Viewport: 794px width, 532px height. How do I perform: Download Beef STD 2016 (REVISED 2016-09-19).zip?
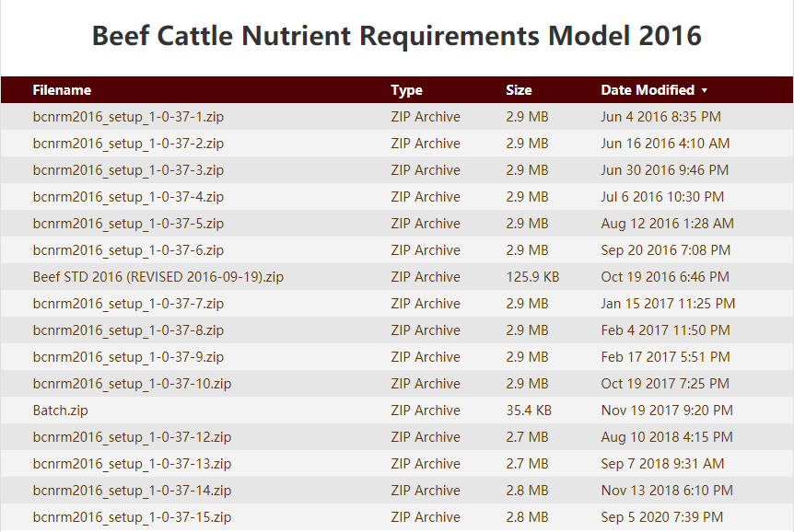coord(158,277)
